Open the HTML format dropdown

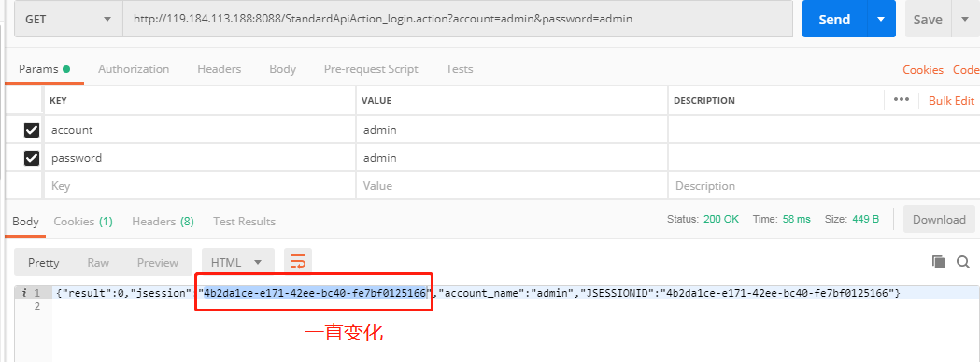pyautogui.click(x=238, y=263)
